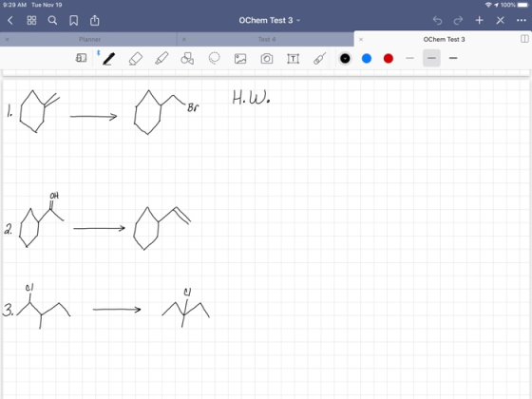Tap the Br label on product one
This screenshot has height=399, width=532.
(x=193, y=107)
